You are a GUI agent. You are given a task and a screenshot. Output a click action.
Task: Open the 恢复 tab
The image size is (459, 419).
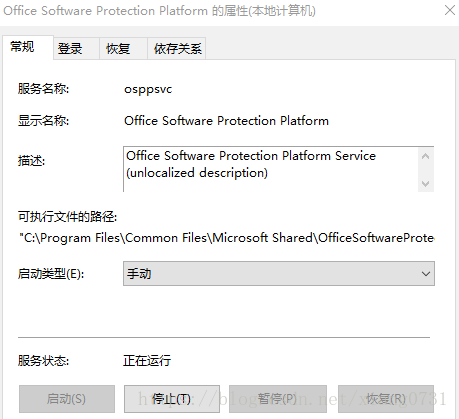pyautogui.click(x=123, y=49)
